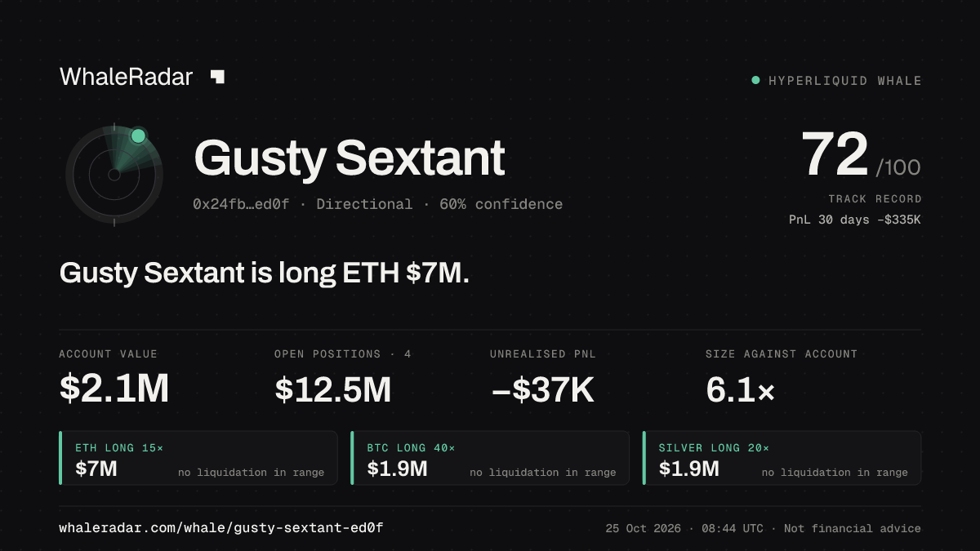The height and width of the screenshot is (551, 980).
Task: Click the ACCOUNT VALUE label
Action: pos(108,353)
